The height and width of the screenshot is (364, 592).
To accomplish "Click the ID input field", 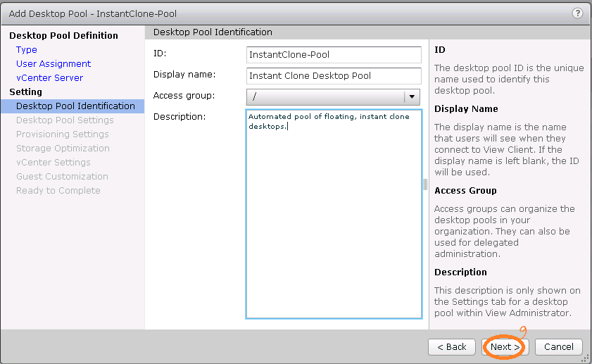I will click(334, 55).
